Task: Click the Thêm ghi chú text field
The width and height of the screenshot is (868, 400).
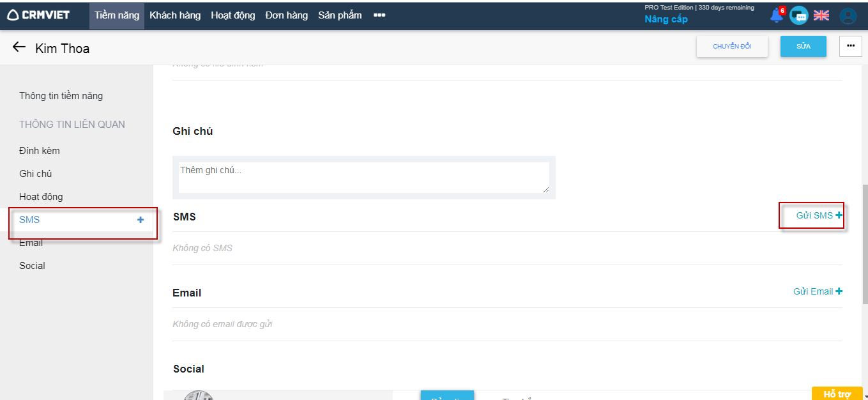Action: point(363,177)
